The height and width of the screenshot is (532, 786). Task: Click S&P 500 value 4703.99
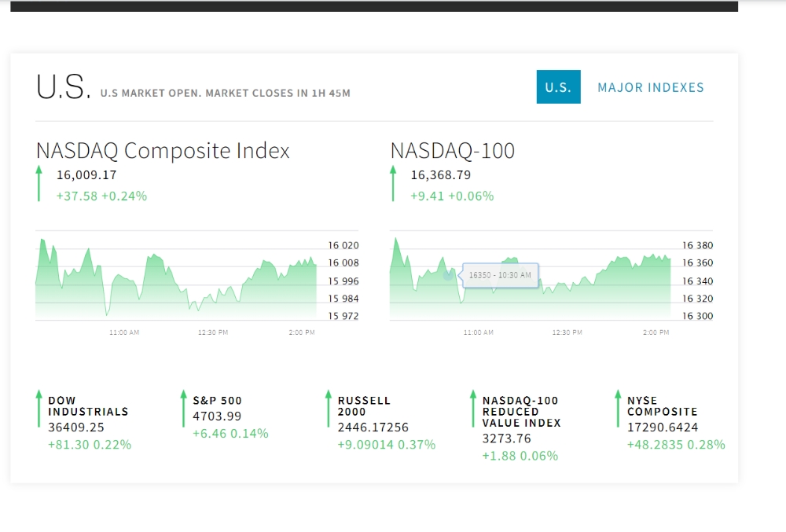pos(217,416)
